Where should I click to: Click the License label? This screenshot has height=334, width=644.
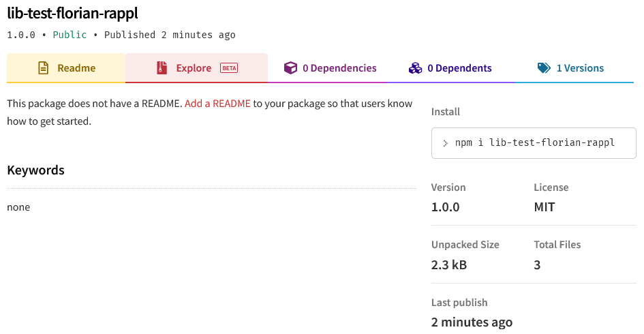(x=551, y=187)
